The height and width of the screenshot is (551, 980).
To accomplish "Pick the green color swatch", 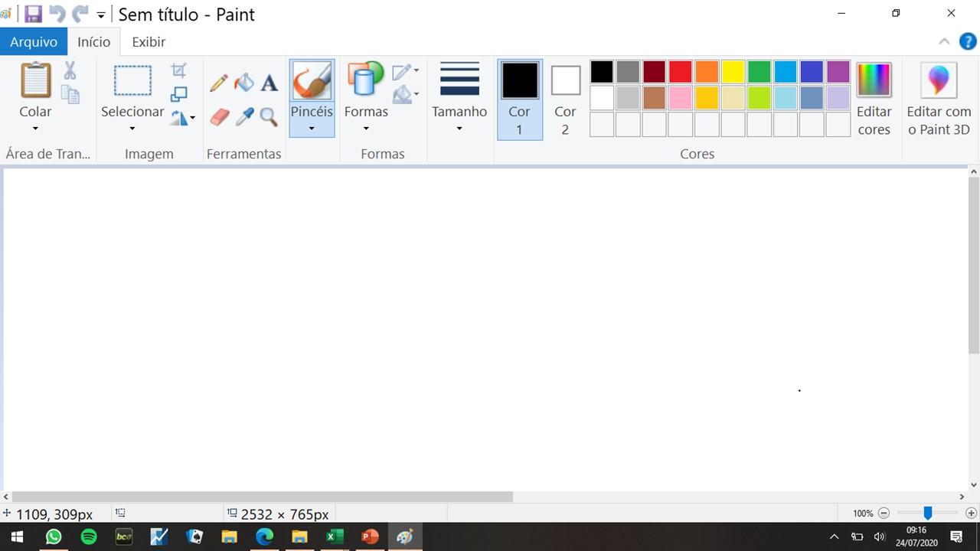I will pos(759,72).
